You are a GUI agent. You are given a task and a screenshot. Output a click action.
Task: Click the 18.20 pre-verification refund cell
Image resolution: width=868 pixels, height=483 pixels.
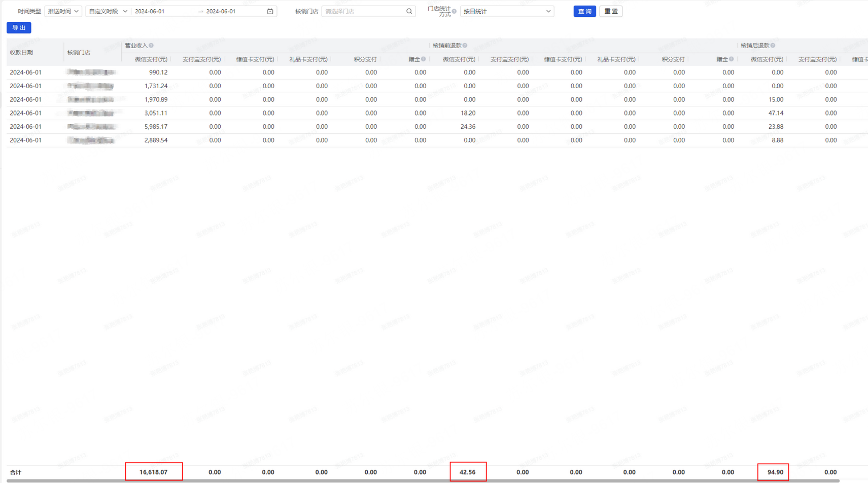tap(468, 113)
